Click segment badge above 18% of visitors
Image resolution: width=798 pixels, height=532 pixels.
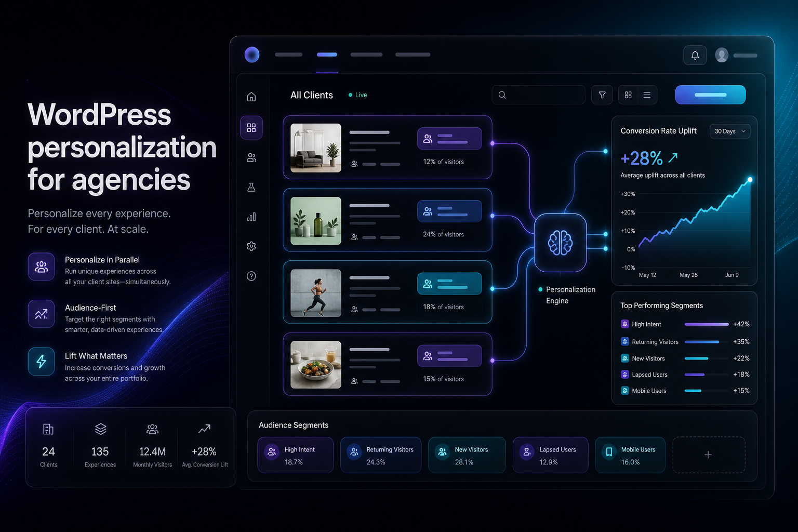click(449, 284)
